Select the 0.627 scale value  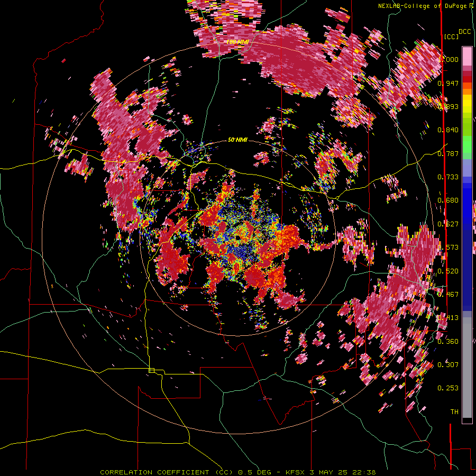coord(448,224)
